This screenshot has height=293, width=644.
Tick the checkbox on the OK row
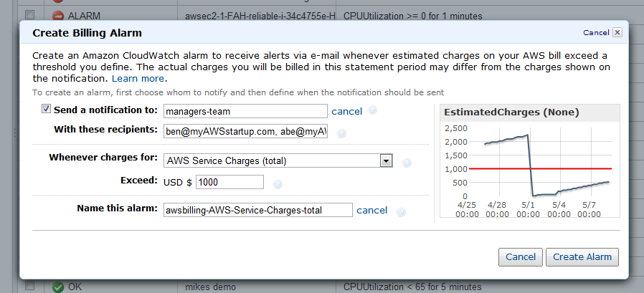29,287
